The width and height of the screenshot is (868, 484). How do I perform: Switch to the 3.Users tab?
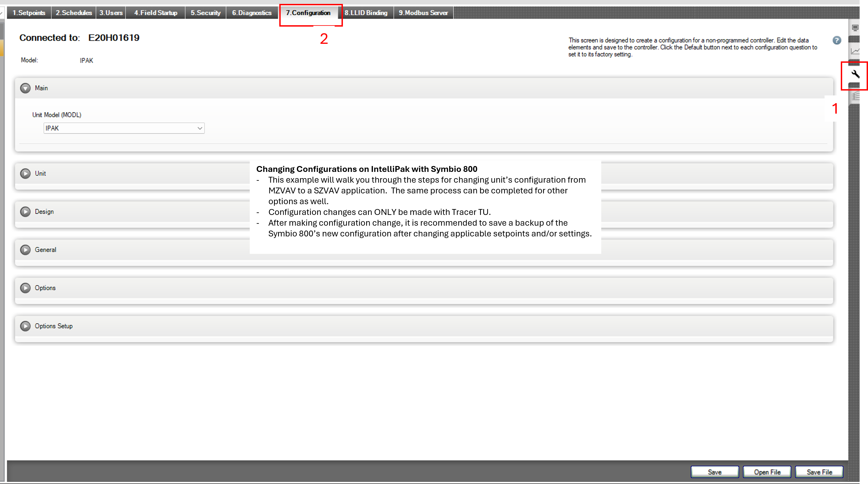111,13
